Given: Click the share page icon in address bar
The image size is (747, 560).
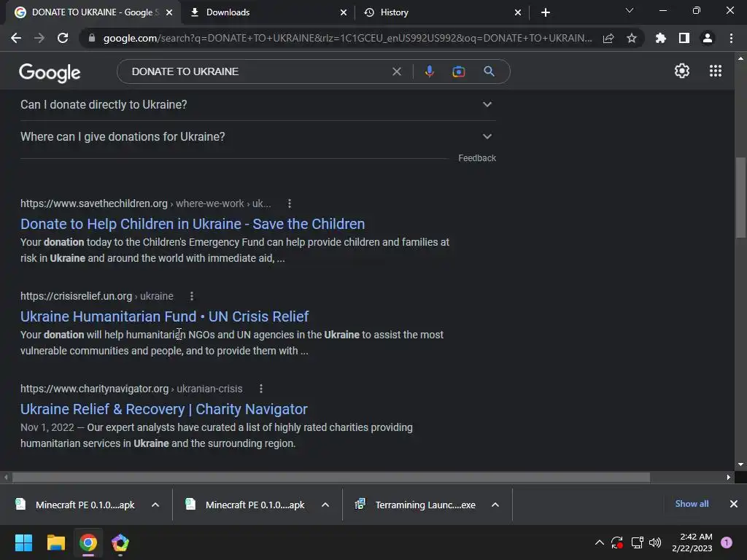Looking at the screenshot, I should click(608, 38).
